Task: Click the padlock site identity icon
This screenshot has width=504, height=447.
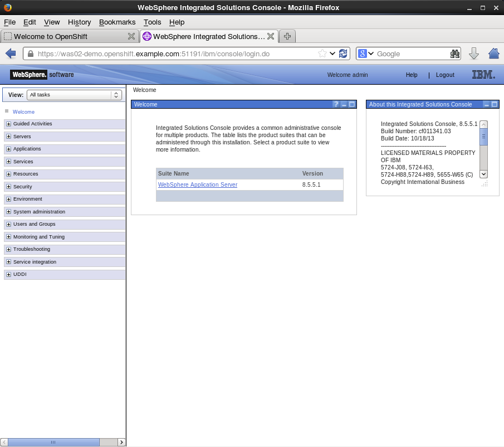Action: (30, 54)
